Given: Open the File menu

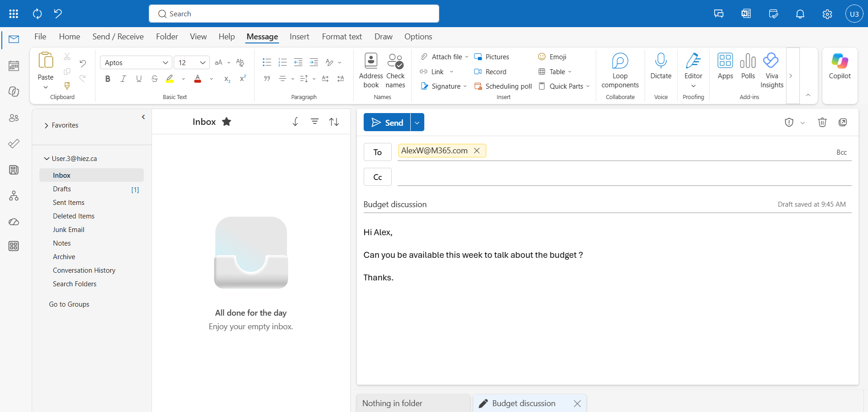Looking at the screenshot, I should (x=40, y=37).
